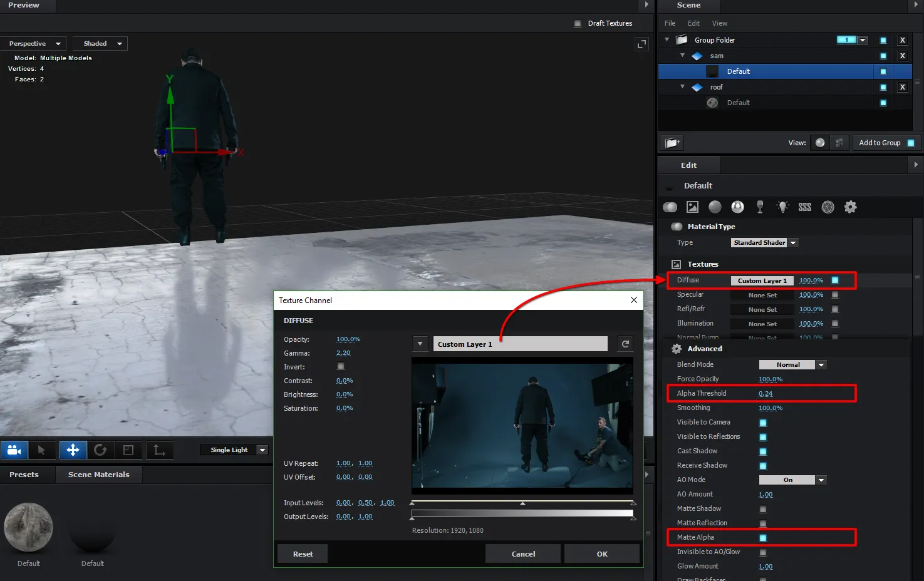Collapse the sam model tree item

pos(682,56)
